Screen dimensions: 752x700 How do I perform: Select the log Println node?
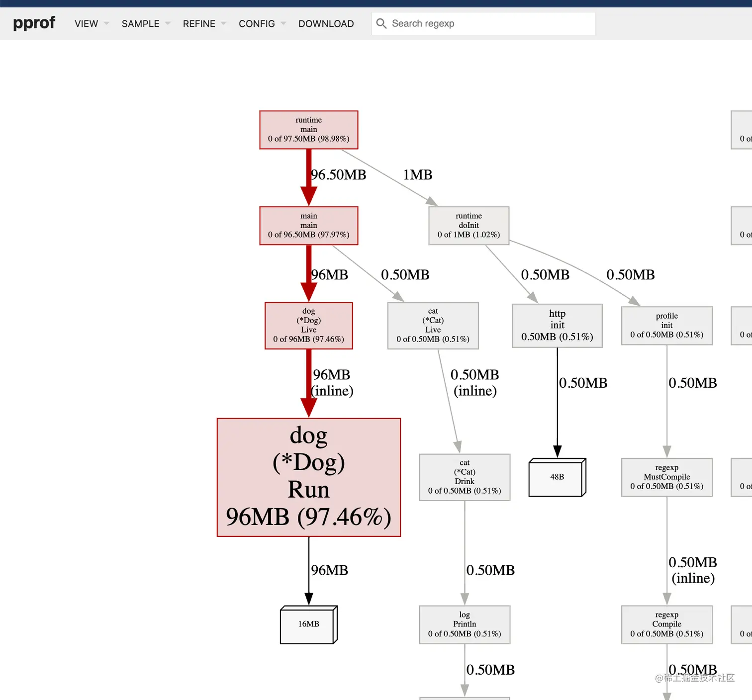click(x=465, y=624)
